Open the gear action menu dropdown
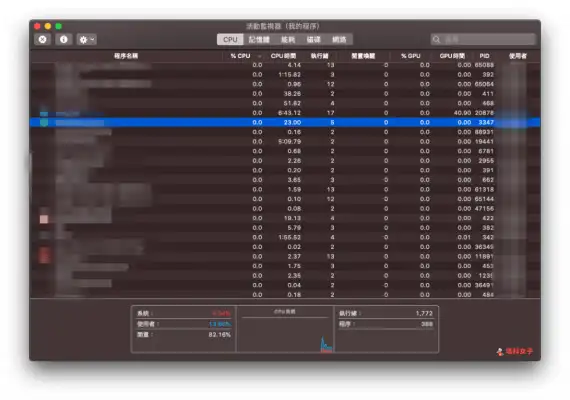 87,39
